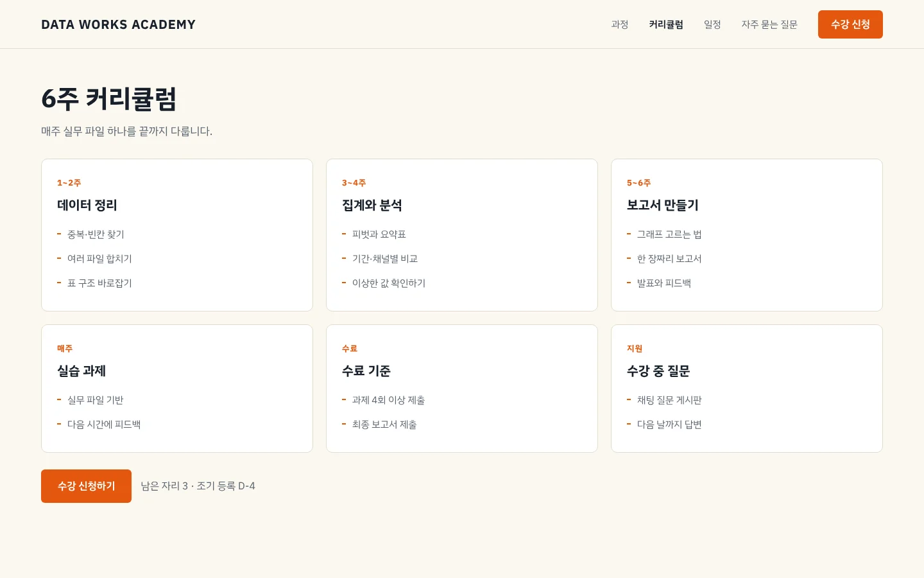The image size is (924, 578).
Task: Select the 보고서 만들기 card title
Action: [x=662, y=206]
